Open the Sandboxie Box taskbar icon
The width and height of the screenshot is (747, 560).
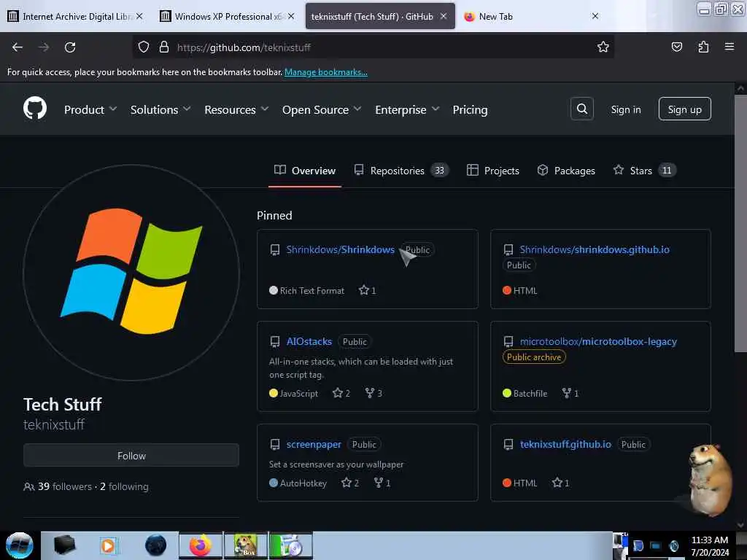click(246, 545)
